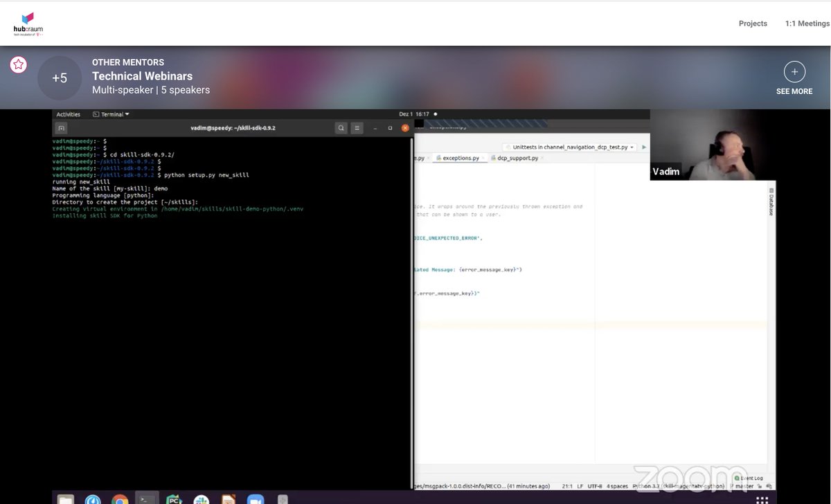Click Vadim's webcam video thumbnail

[x=713, y=145]
